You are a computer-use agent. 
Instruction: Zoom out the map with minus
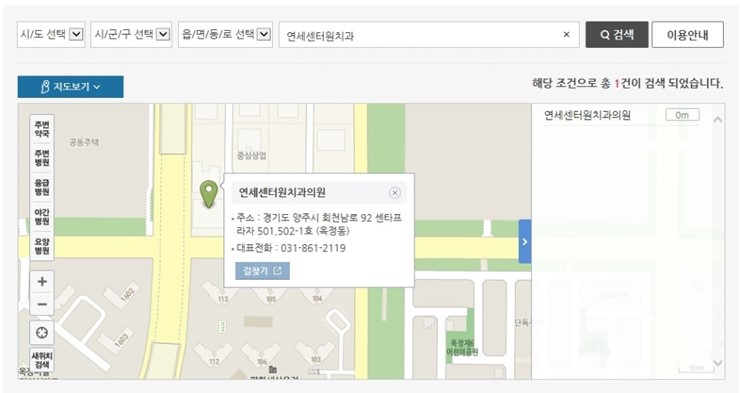click(x=42, y=304)
